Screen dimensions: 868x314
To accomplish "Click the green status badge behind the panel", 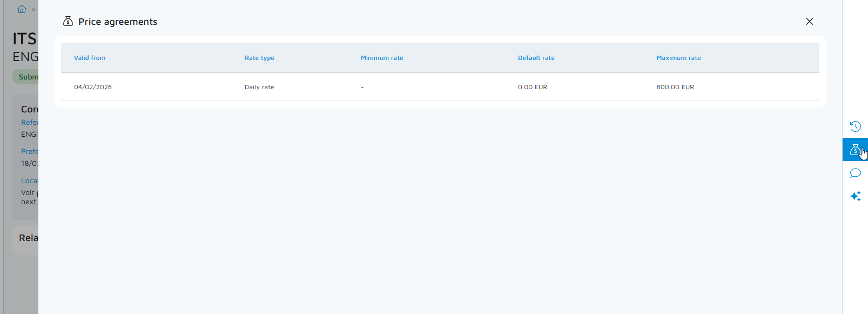I will (26, 77).
